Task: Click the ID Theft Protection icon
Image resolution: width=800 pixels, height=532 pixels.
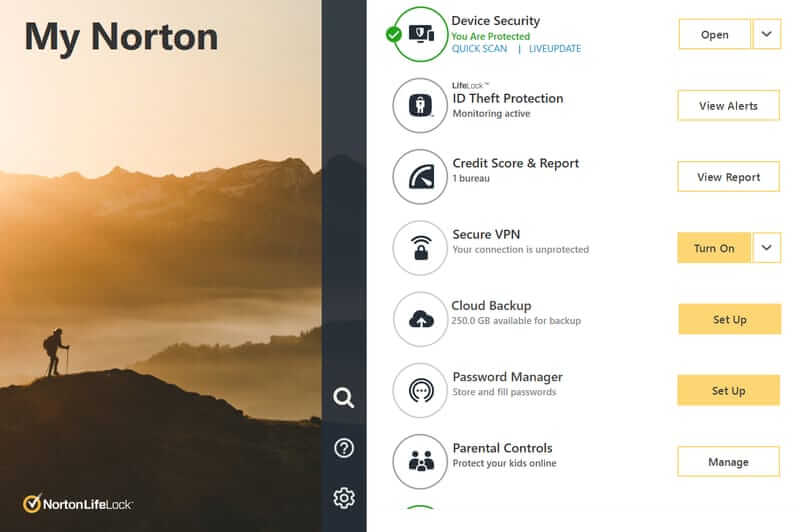Action: [420, 106]
